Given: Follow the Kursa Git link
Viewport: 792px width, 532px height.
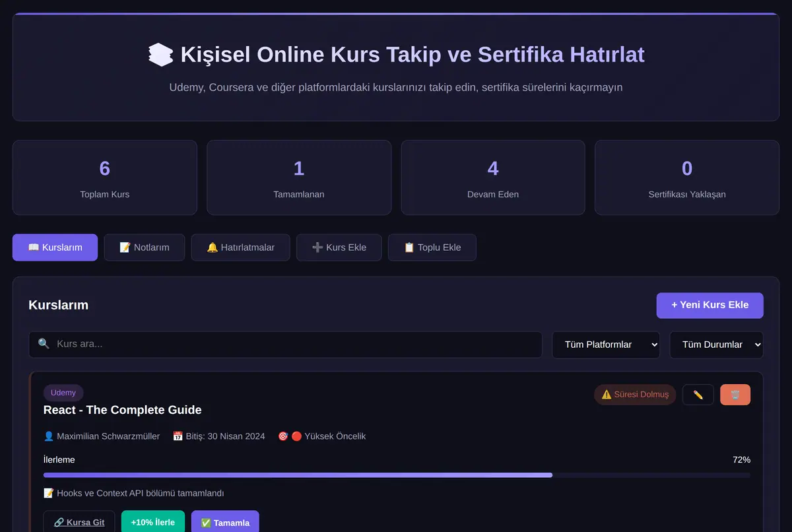Looking at the screenshot, I should click(79, 522).
